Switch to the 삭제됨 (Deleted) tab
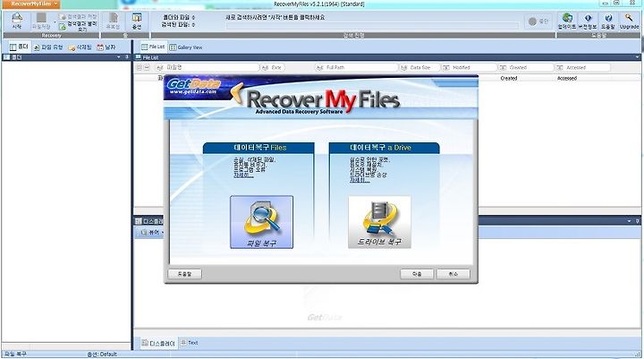Viewport: 644px width, 359px height. (x=80, y=47)
